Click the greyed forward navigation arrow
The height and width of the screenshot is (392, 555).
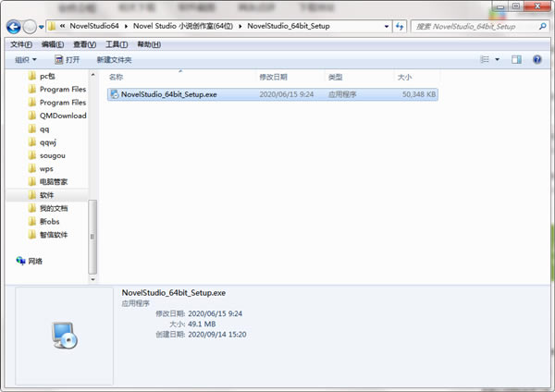point(30,27)
